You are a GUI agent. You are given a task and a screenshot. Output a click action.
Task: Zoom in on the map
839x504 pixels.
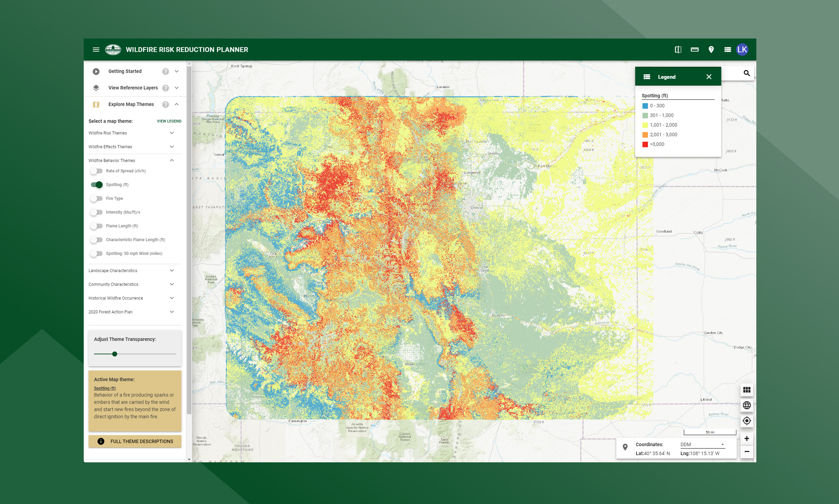747,439
